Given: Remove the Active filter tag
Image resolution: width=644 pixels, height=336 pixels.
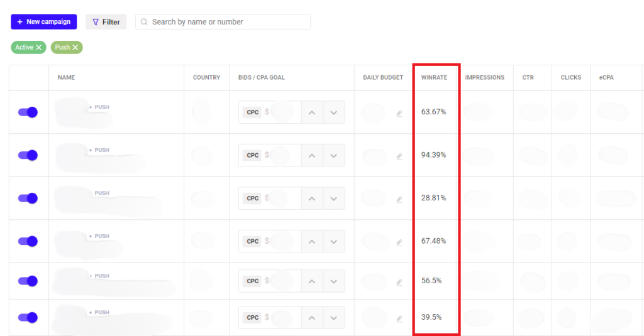Looking at the screenshot, I should [x=39, y=48].
